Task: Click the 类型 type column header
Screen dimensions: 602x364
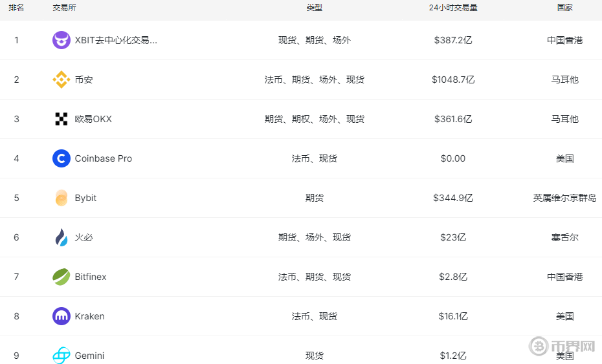Action: tap(315, 8)
